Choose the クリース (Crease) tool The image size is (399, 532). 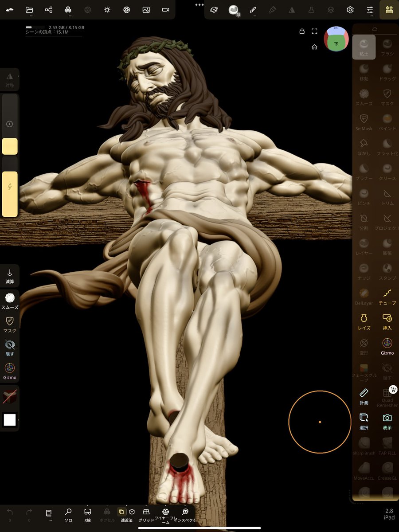[387, 172]
